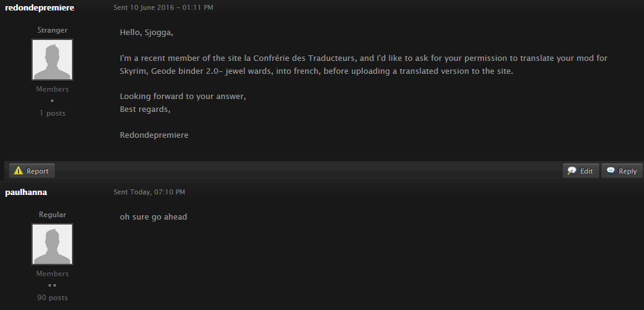644x310 pixels.
Task: Reply to the conversation
Action: point(622,171)
